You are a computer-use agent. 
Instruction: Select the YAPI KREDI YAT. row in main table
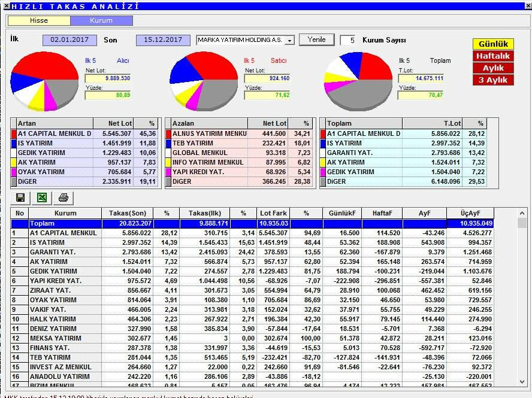pyautogui.click(x=252, y=281)
